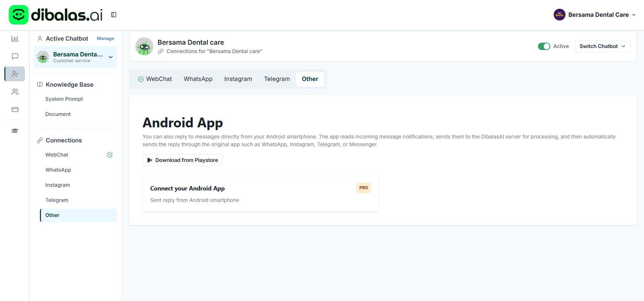Switch to the Instagram tab

(x=238, y=79)
